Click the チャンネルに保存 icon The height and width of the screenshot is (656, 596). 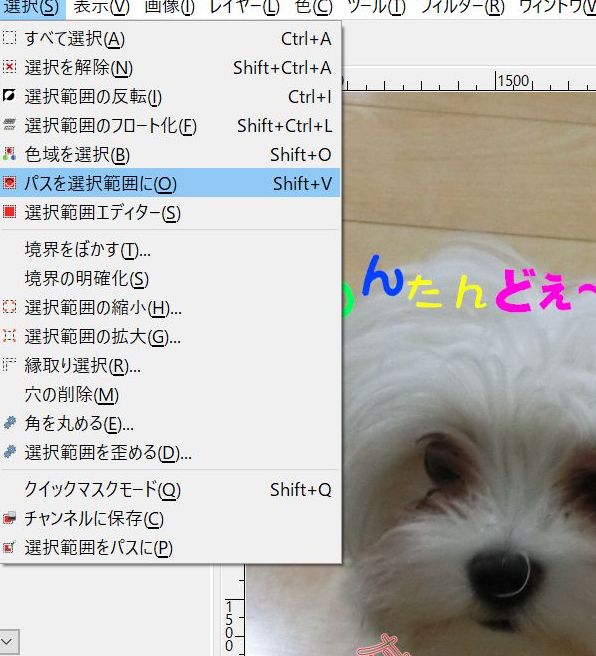(9, 518)
